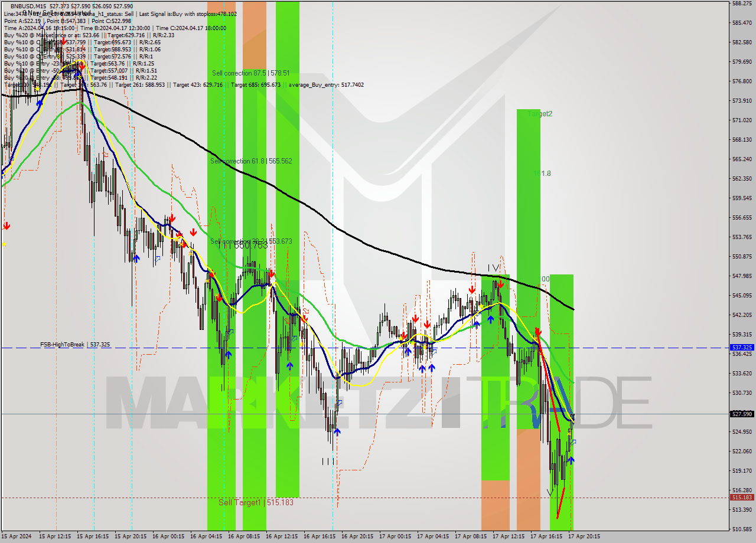
Task: Click the 'Target:695.673 || R/R:2.65' line
Action: (x=127, y=42)
